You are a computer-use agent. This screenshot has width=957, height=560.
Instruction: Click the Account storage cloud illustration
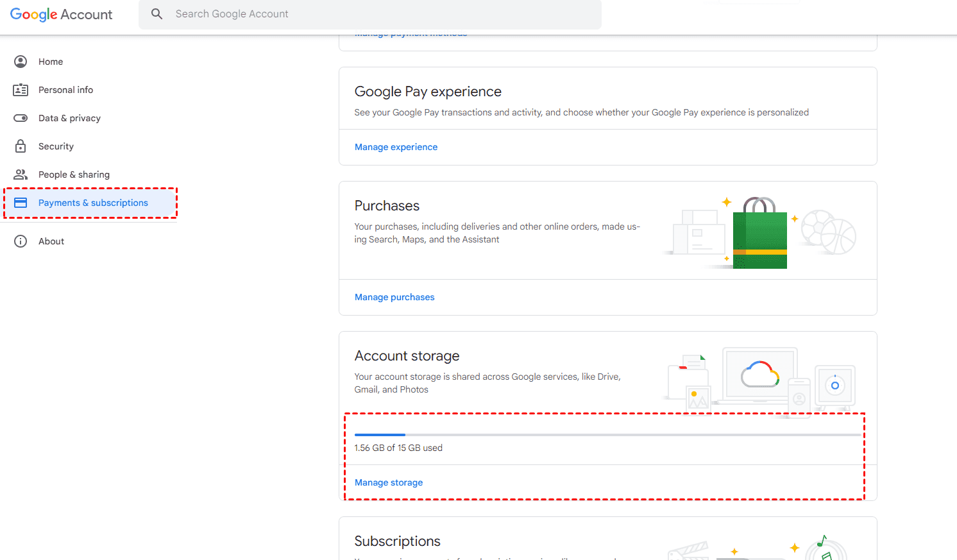coord(759,375)
